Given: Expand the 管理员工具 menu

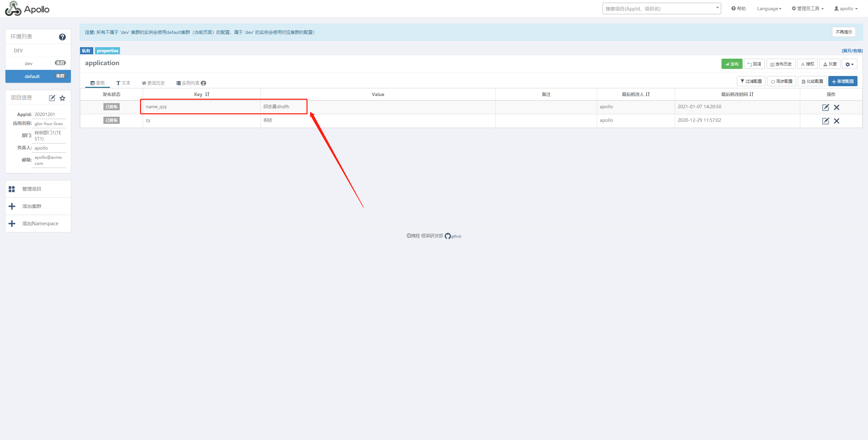Looking at the screenshot, I should [x=807, y=8].
